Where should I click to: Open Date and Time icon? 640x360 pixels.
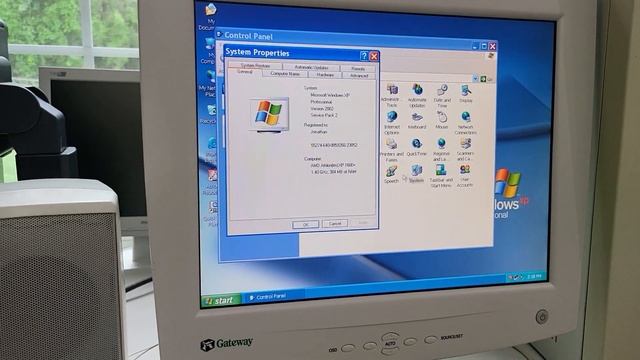442,96
